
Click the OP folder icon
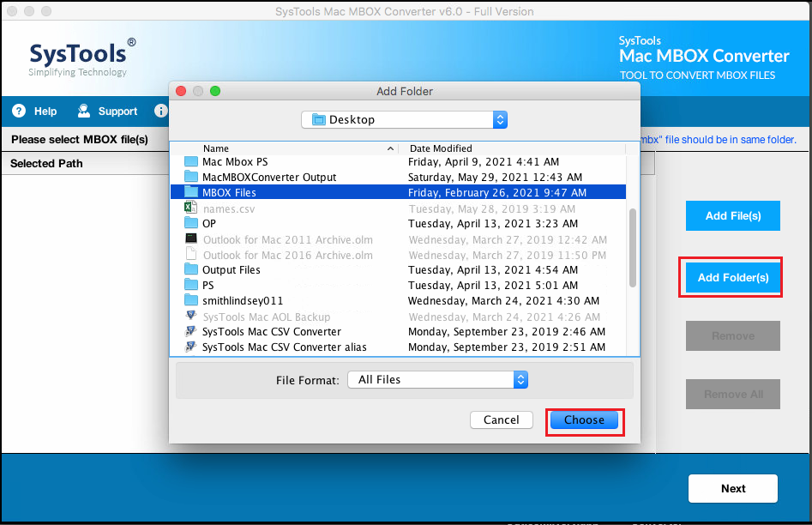point(191,223)
